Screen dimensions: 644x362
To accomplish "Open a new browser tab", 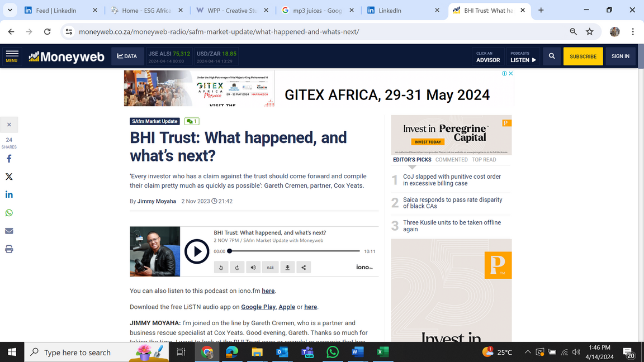I will (541, 10).
